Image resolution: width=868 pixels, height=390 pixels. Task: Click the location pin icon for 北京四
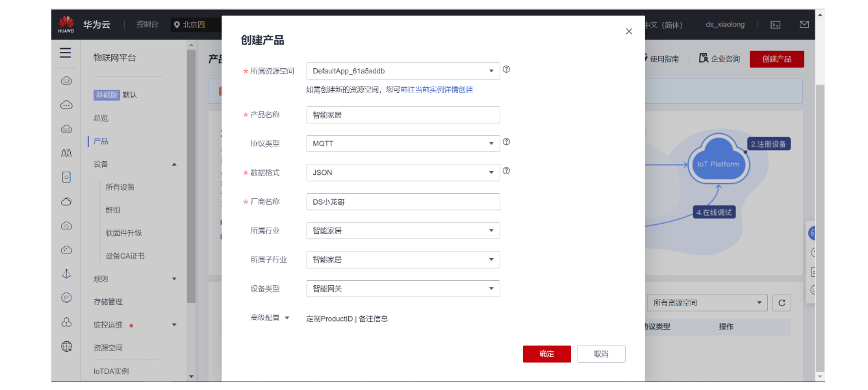pos(176,25)
